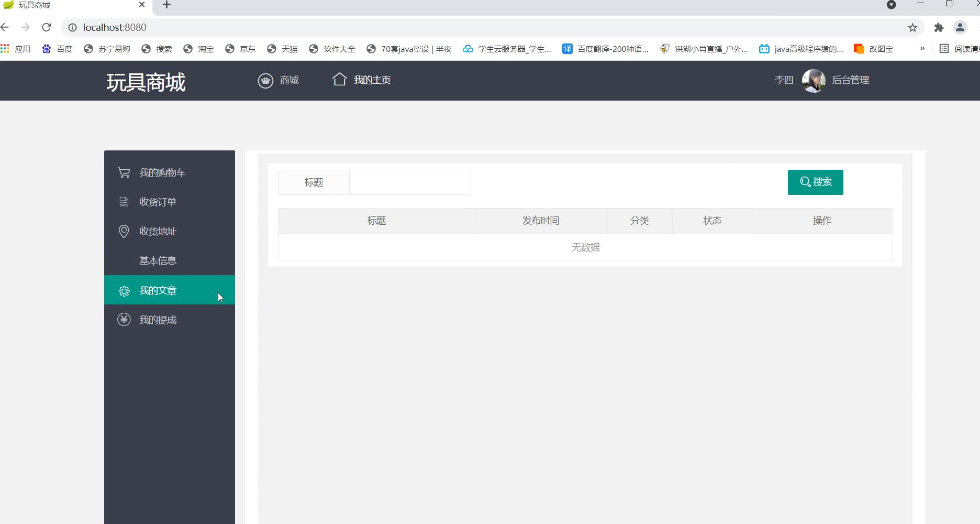
Task: Open the 搜索 bookmark
Action: [157, 49]
